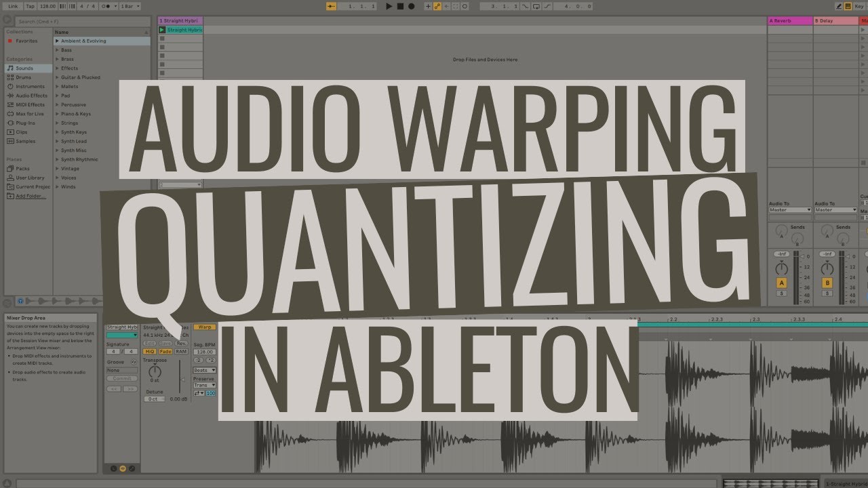Open the User Library place
Screen dimensions: 868x488
click(30, 178)
